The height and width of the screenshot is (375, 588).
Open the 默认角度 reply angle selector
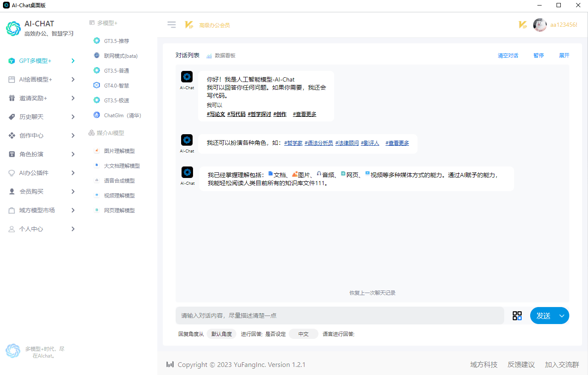click(222, 334)
